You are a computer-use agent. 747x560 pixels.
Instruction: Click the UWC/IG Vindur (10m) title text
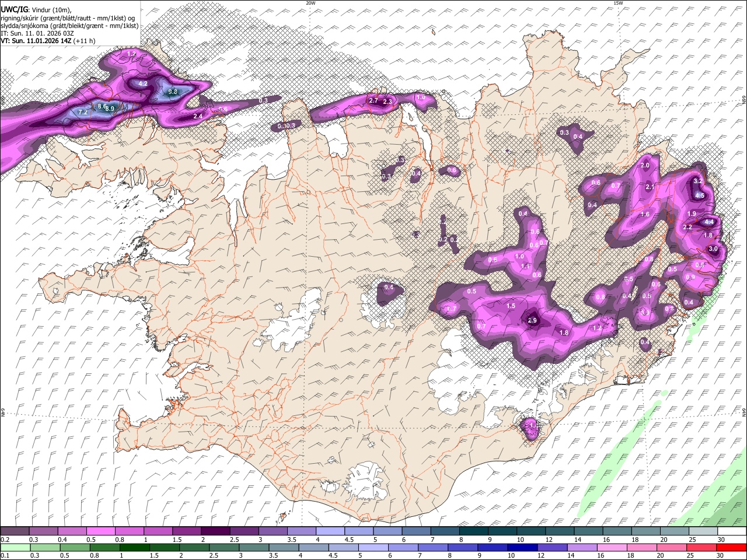coord(36,10)
